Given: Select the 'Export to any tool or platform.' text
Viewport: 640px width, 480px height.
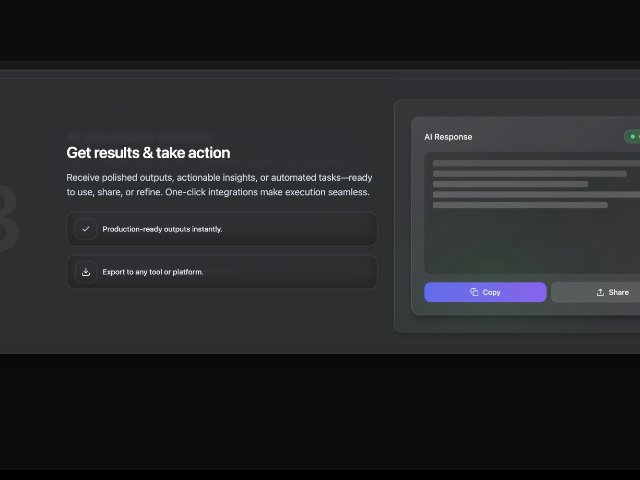Looking at the screenshot, I should [x=152, y=272].
